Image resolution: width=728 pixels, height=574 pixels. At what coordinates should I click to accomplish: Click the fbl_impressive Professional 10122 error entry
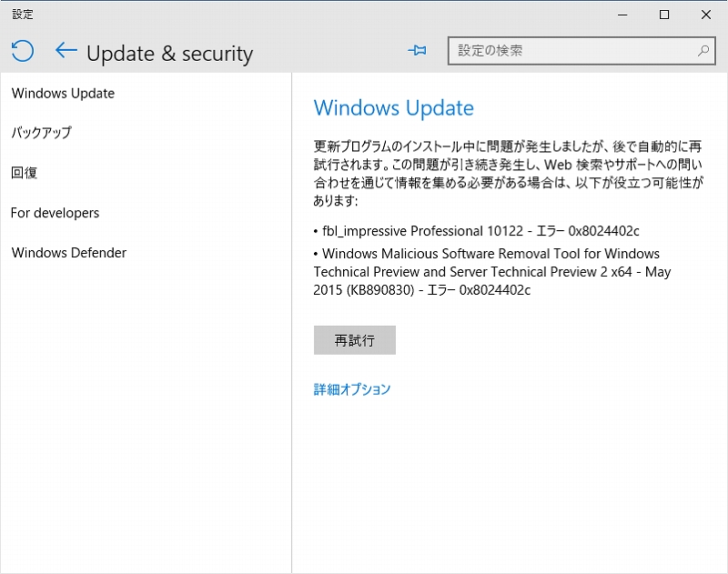[x=476, y=231]
